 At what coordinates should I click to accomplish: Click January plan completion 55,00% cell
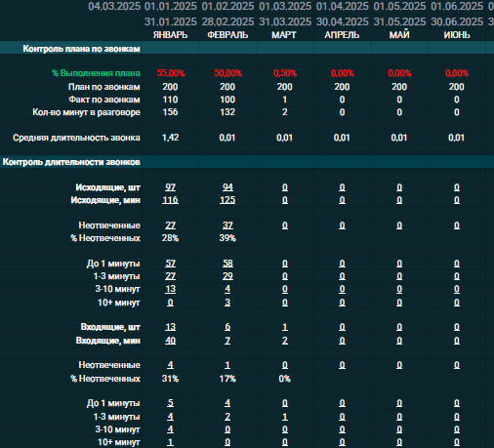171,73
